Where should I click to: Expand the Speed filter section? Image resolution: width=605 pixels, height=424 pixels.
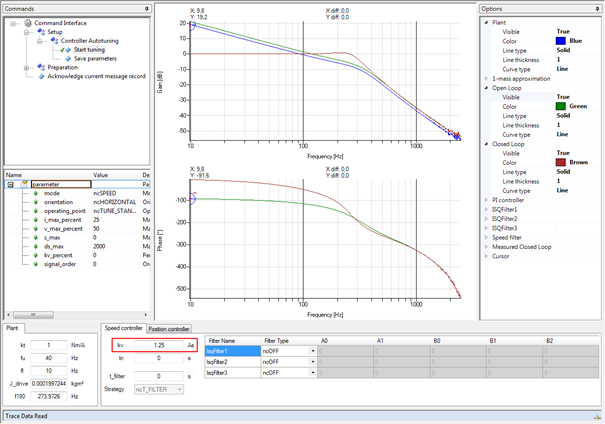point(486,238)
